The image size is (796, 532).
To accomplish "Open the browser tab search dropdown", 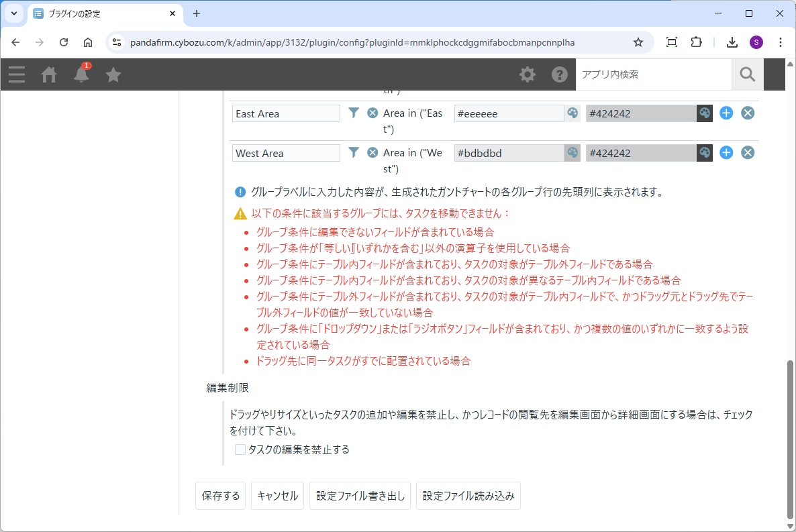I will coord(13,13).
